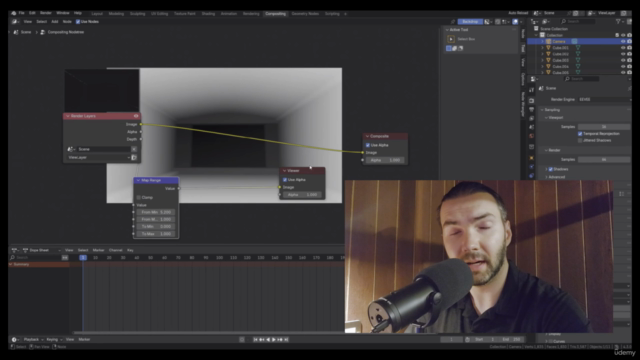Click the Select Box active tool icon
This screenshot has height=360, width=640.
click(451, 39)
